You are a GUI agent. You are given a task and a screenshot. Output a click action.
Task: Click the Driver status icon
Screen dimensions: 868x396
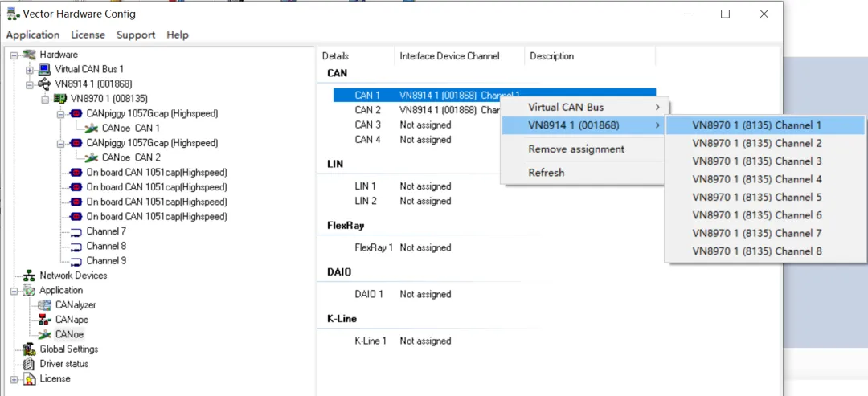[30, 364]
